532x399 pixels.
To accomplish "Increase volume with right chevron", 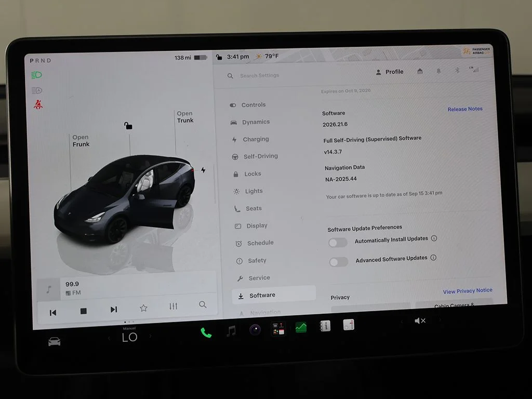I will 440,320.
